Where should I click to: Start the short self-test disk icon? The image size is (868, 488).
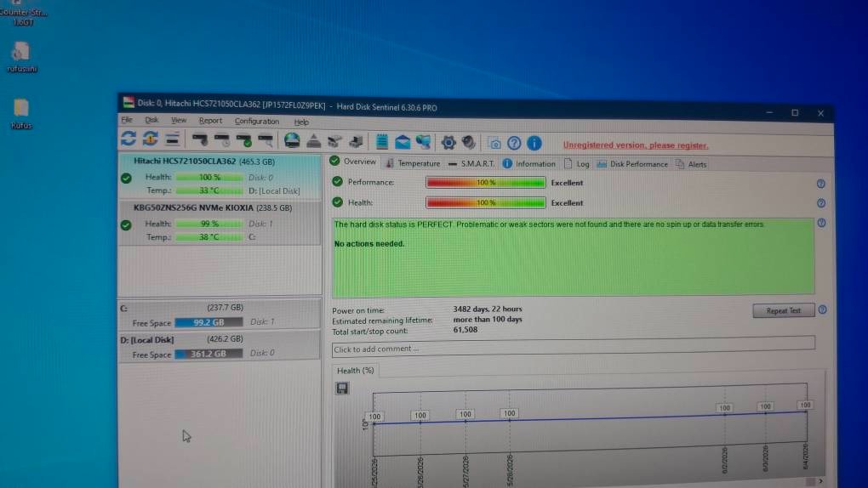(x=200, y=139)
